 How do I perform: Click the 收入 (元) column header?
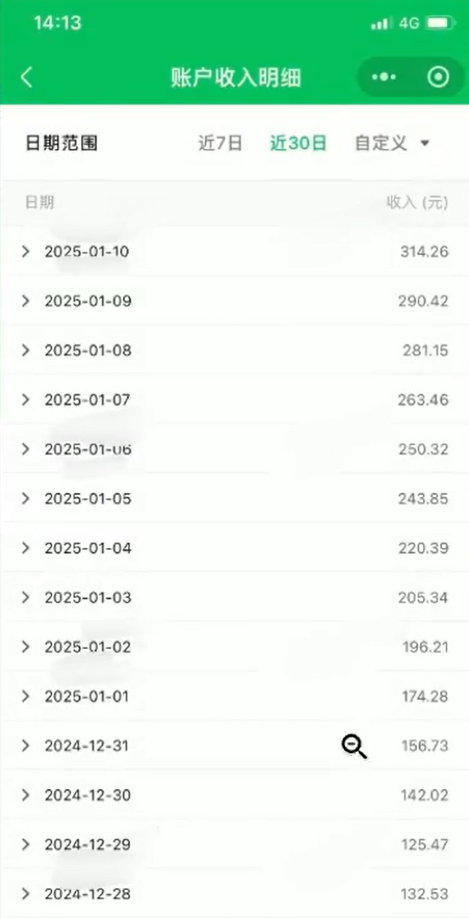(417, 203)
